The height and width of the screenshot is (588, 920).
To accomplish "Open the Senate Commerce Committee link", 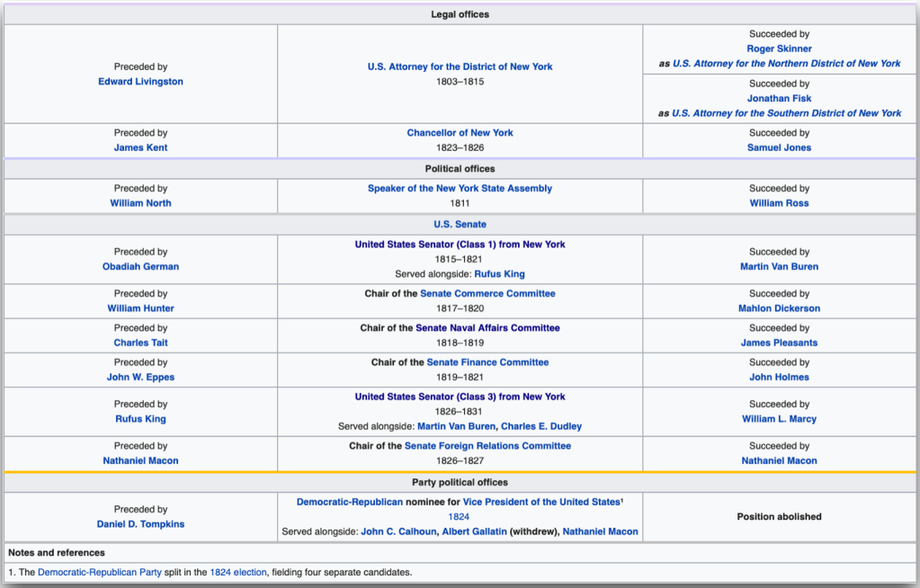I will [x=487, y=293].
